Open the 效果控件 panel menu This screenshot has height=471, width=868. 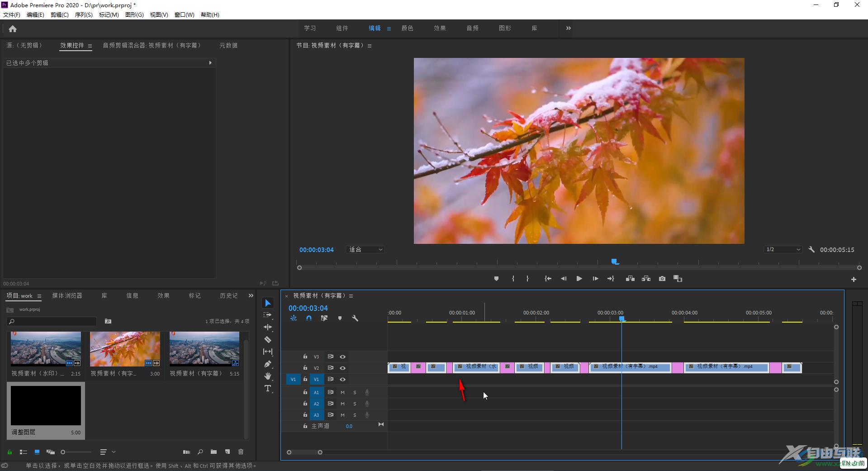pos(90,46)
